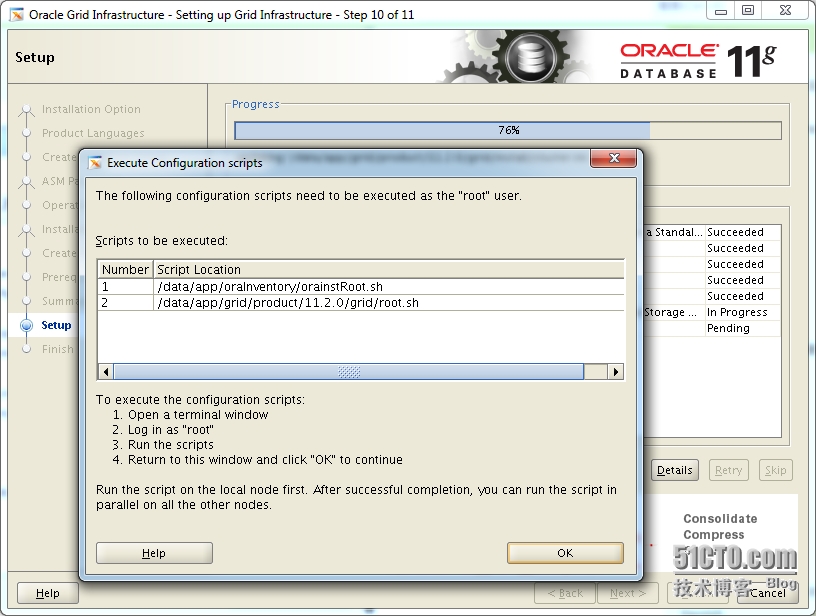Click the 76% progress bar
This screenshot has width=816, height=616.
click(x=508, y=130)
